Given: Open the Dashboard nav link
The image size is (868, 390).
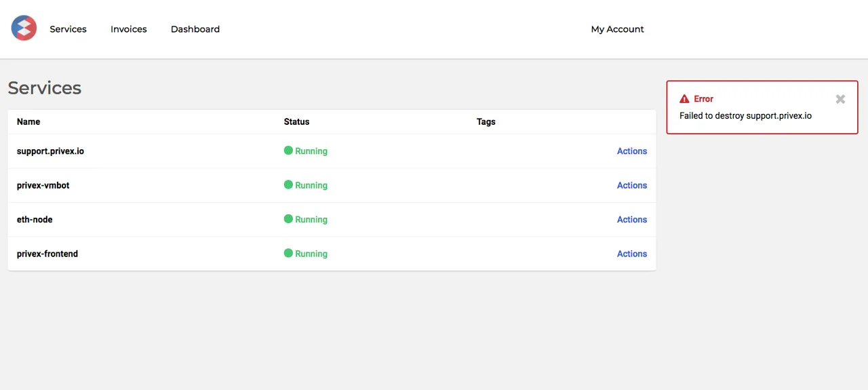Looking at the screenshot, I should point(195,29).
